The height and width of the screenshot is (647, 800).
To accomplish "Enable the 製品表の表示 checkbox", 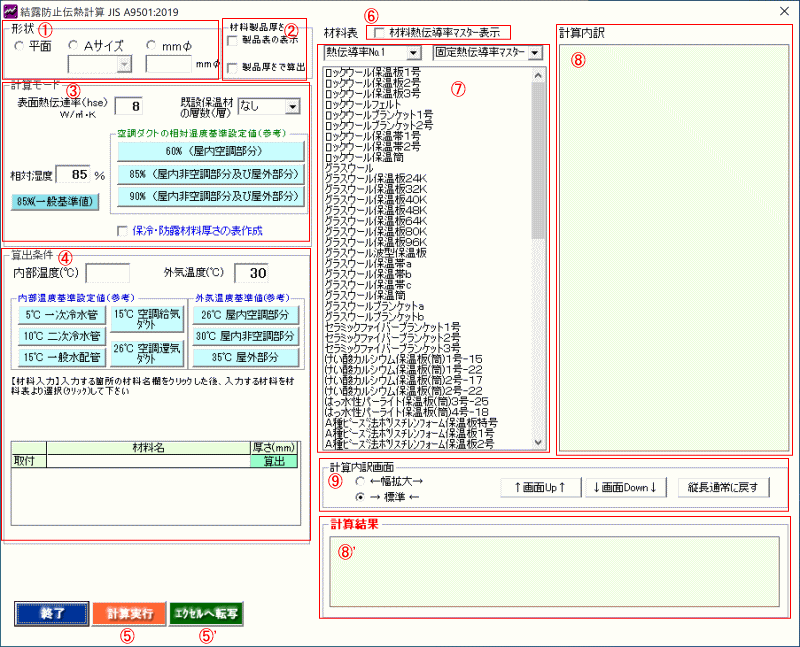I will tap(233, 42).
